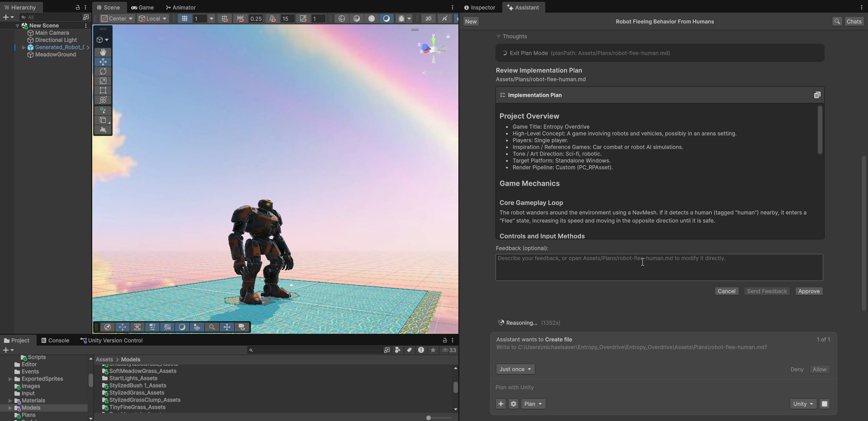Click the rotation snap angle icon
Image resolution: width=868 pixels, height=421 pixels.
coord(272,19)
